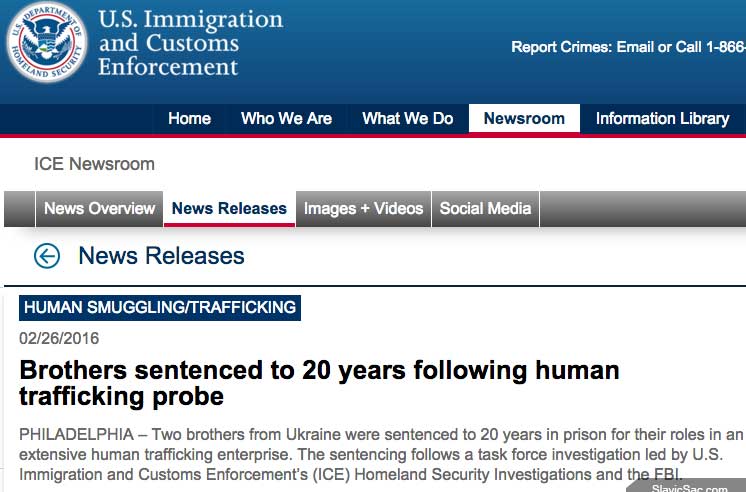Click the U.S. Immigration and Customs Enforcement title
The height and width of the screenshot is (492, 746).
[x=191, y=43]
